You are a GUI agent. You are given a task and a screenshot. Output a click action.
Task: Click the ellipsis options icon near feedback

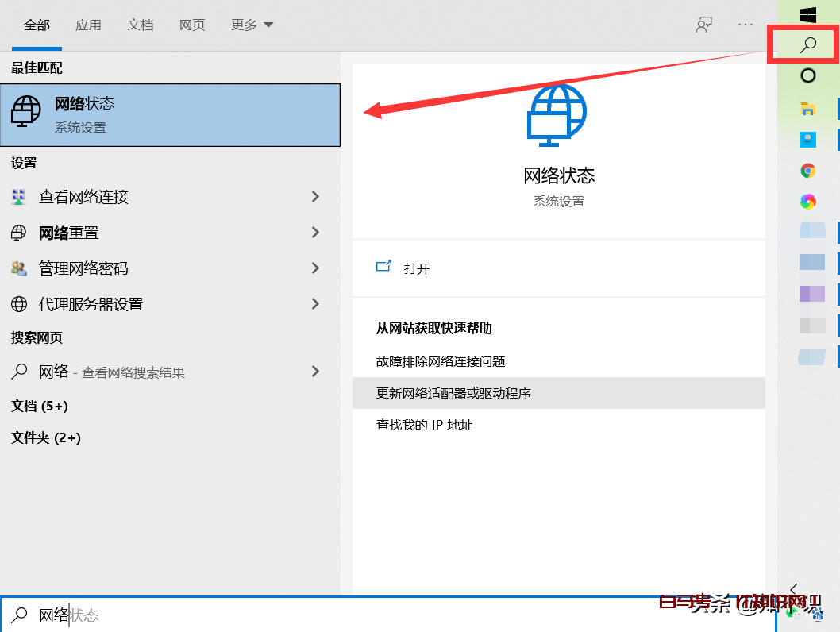coord(745,25)
